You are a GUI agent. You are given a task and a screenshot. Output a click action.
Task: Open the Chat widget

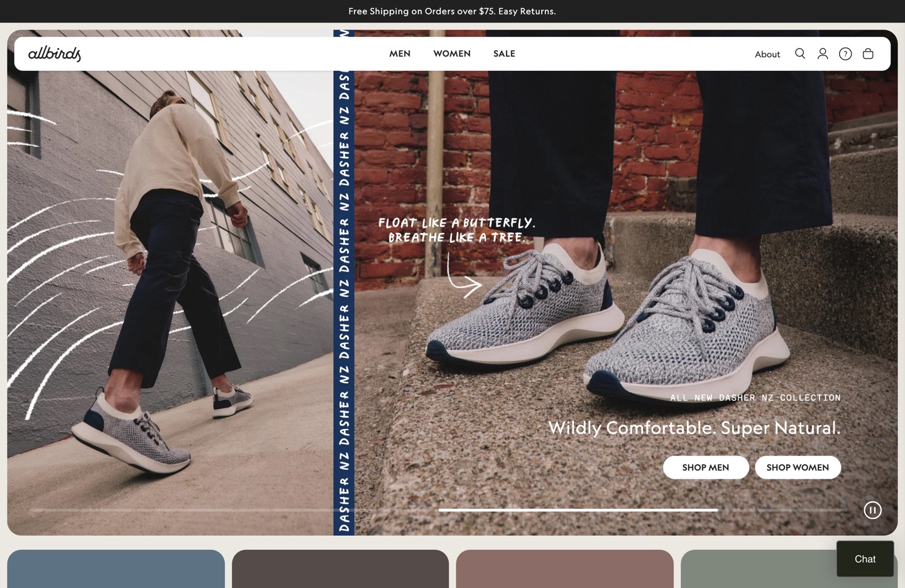[865, 559]
